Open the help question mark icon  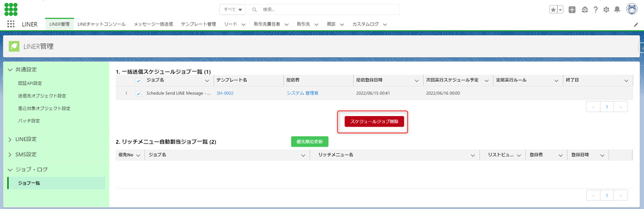point(595,10)
